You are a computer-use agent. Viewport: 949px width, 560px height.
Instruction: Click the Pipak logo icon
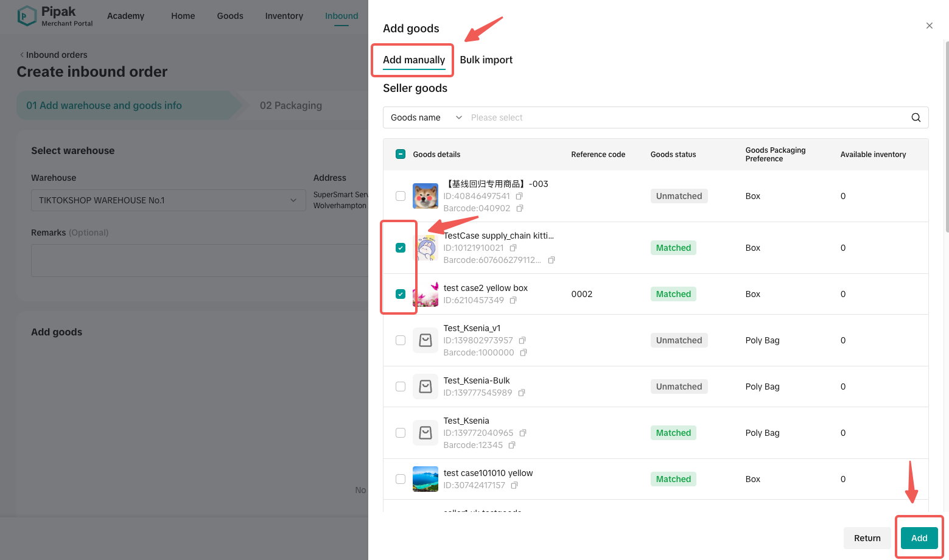tap(27, 16)
